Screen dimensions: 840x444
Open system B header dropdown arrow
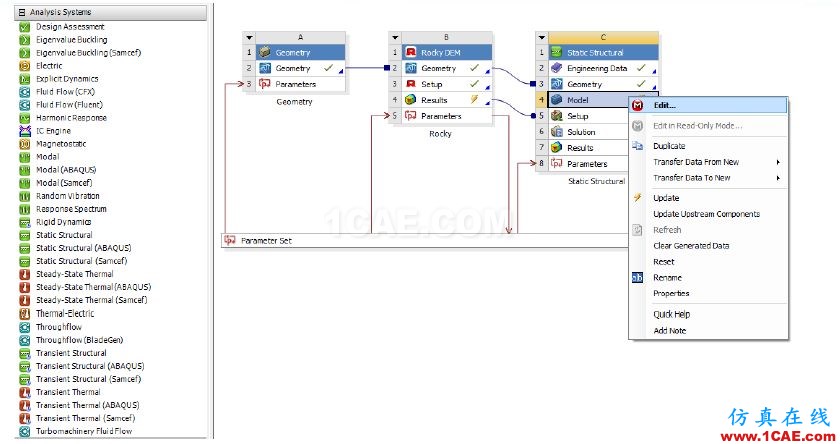click(x=395, y=37)
